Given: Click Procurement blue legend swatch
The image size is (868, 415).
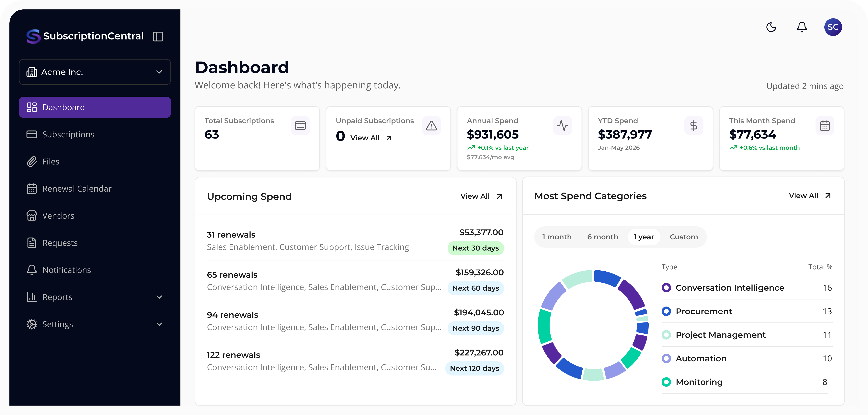Looking at the screenshot, I should [666, 311].
